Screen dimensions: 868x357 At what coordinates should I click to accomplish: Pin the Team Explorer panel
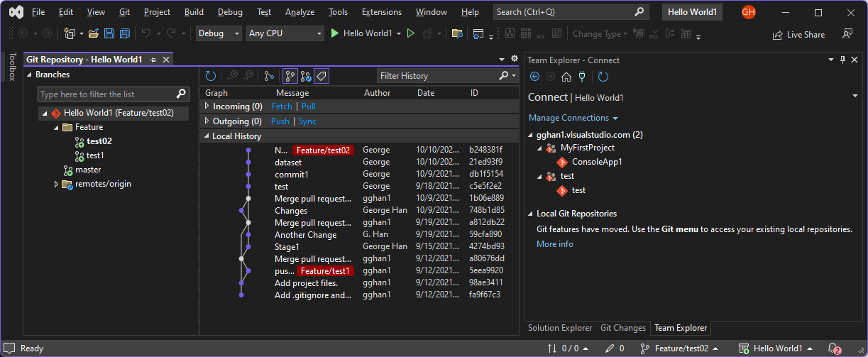tap(842, 60)
